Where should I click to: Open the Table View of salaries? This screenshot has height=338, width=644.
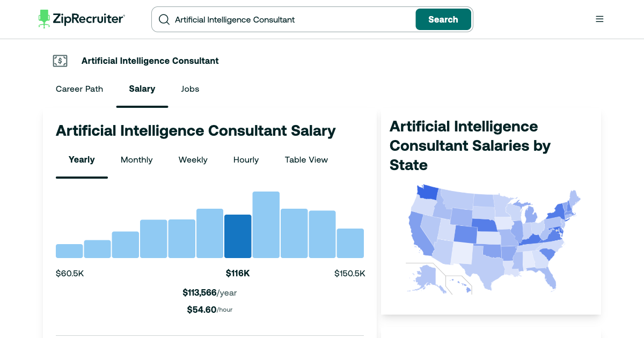click(306, 160)
